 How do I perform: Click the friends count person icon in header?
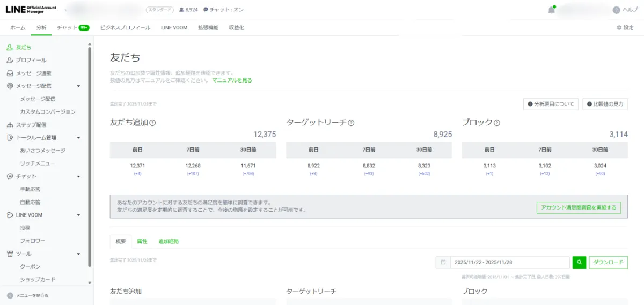point(181,10)
